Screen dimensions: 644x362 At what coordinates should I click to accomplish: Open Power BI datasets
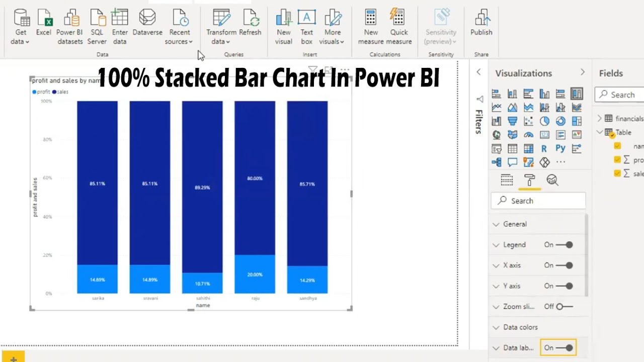pyautogui.click(x=69, y=27)
